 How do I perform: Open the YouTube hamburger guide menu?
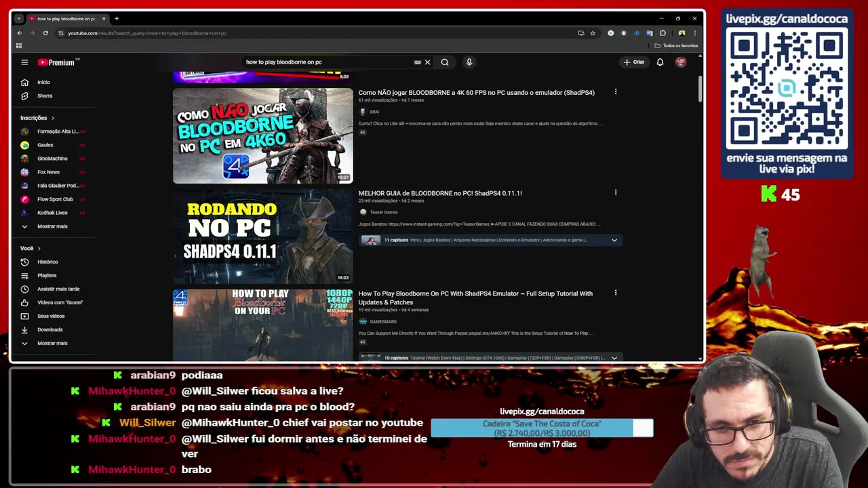pos(24,62)
